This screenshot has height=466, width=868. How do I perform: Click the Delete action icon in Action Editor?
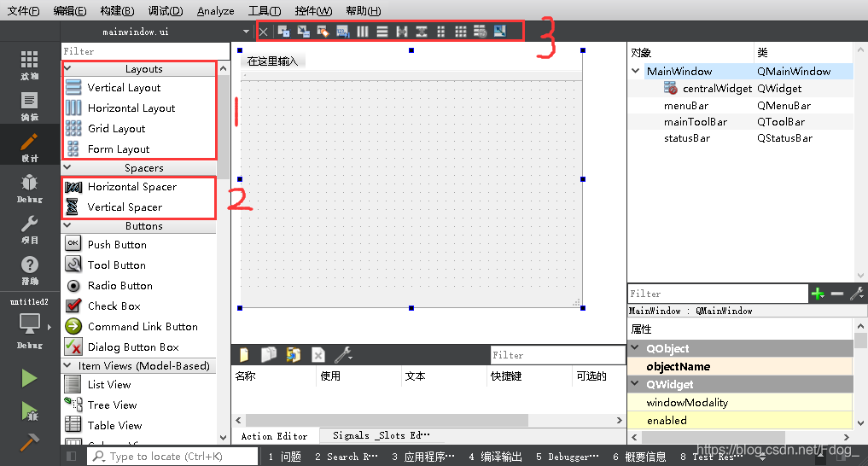tap(318, 355)
